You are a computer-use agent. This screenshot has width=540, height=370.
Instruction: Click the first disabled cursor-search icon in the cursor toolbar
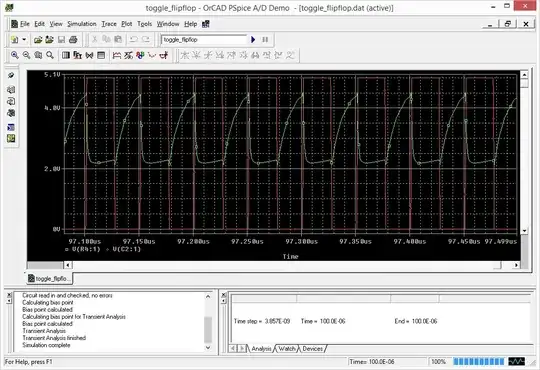[x=185, y=55]
